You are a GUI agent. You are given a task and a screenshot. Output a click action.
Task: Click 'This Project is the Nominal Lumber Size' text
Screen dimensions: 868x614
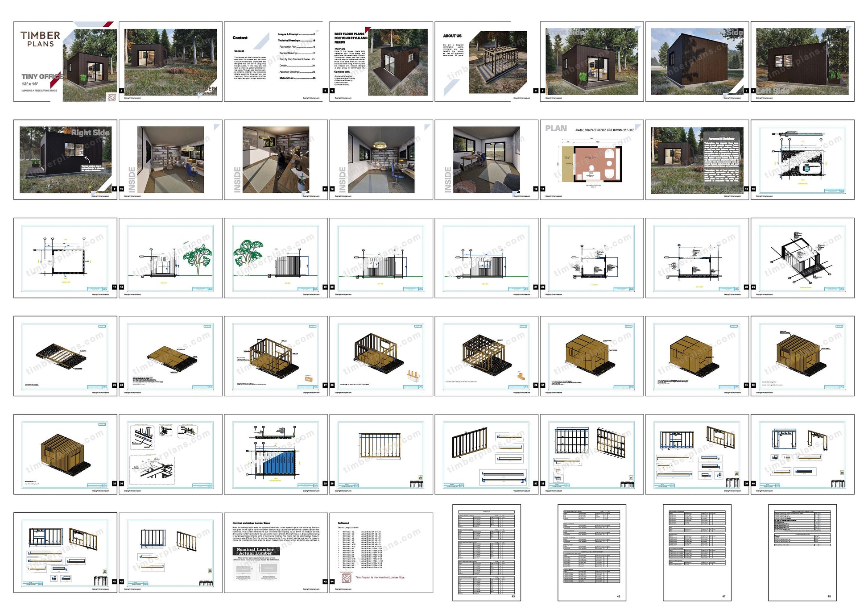click(x=380, y=577)
